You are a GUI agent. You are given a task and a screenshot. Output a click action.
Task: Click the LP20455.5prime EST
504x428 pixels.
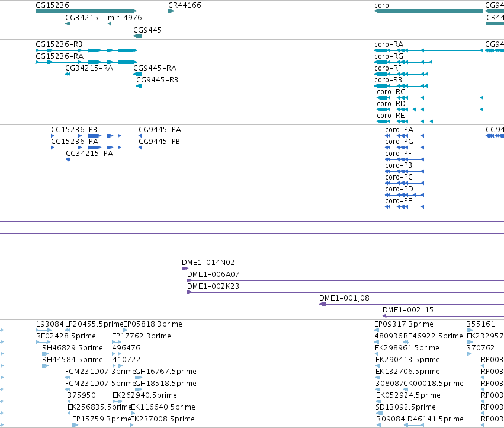tap(68, 330)
